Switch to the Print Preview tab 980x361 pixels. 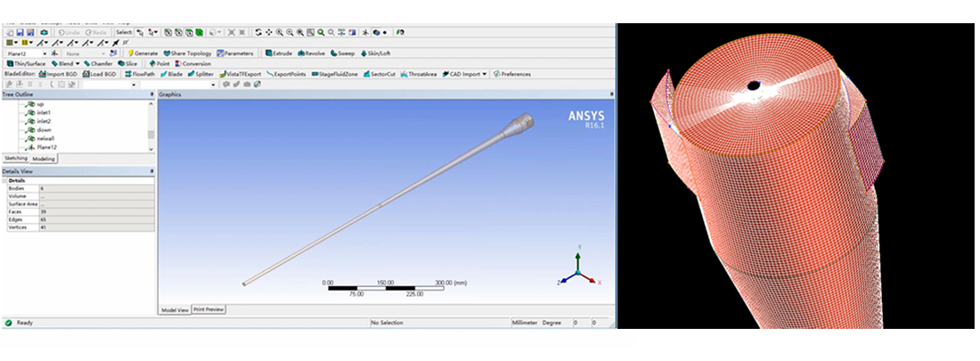coord(209,309)
